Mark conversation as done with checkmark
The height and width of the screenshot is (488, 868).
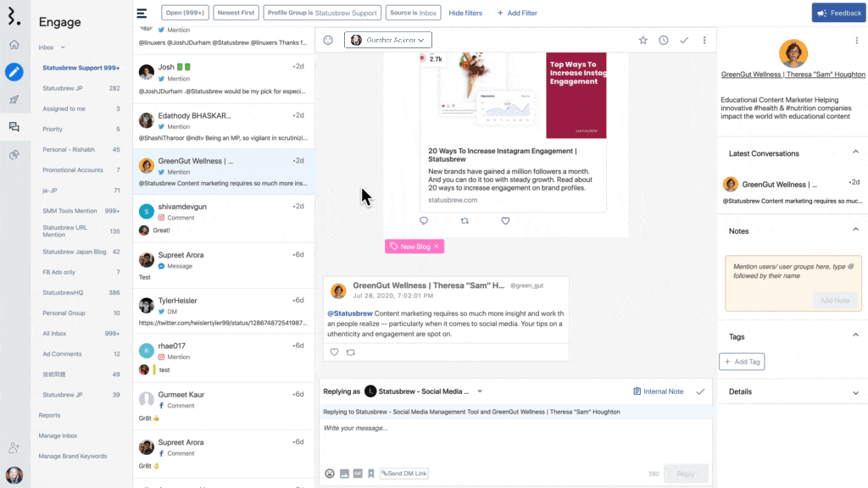click(684, 40)
